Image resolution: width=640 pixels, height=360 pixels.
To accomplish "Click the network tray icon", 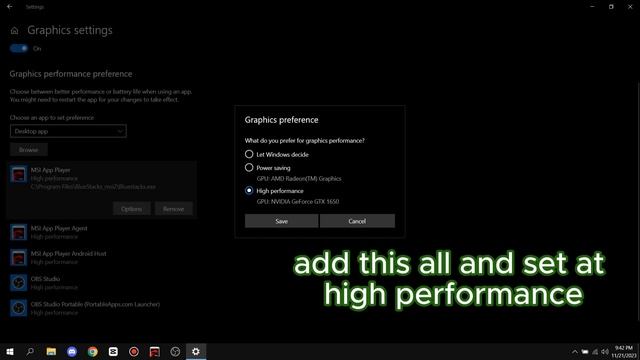I will (595, 352).
